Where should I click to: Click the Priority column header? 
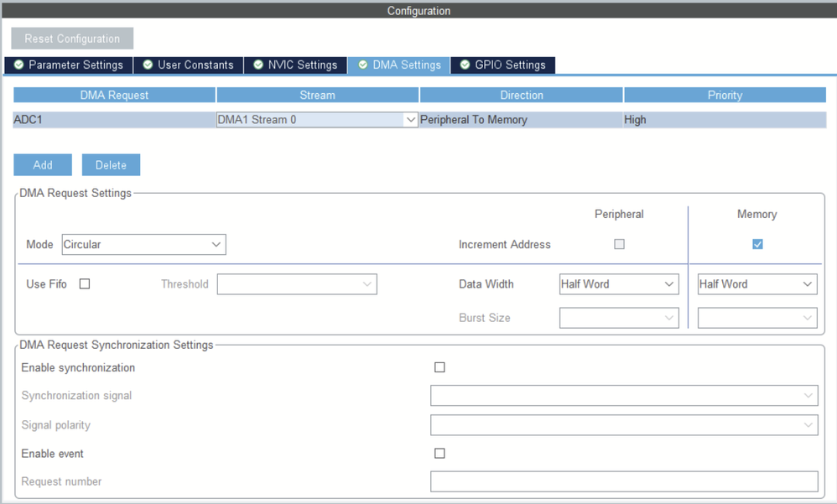tap(725, 95)
